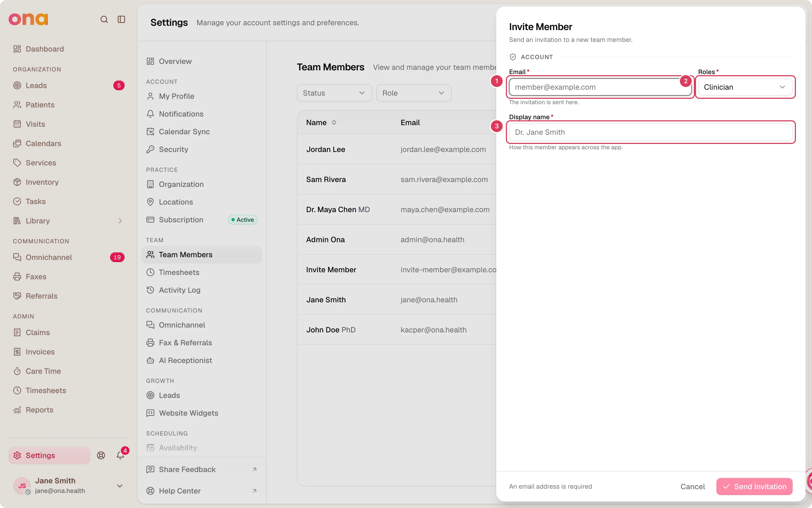Click the Inventory box icon
Screen dimensions: 812x508
pos(17,182)
